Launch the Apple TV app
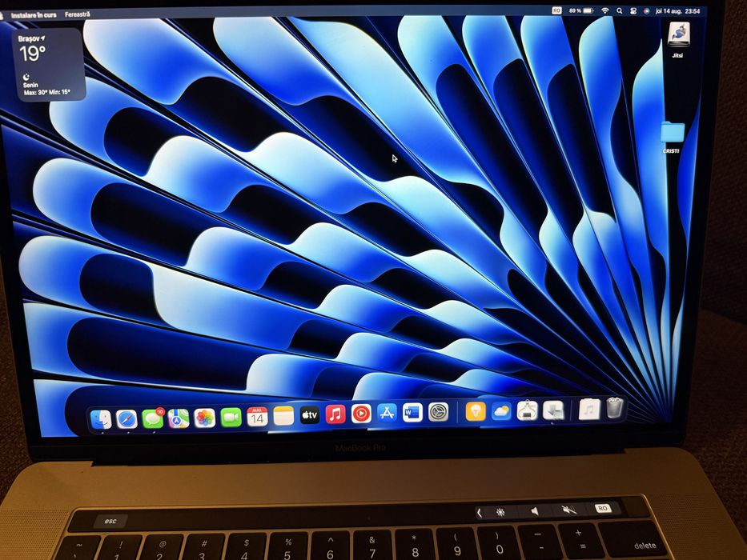This screenshot has width=747, height=560. pyautogui.click(x=310, y=415)
